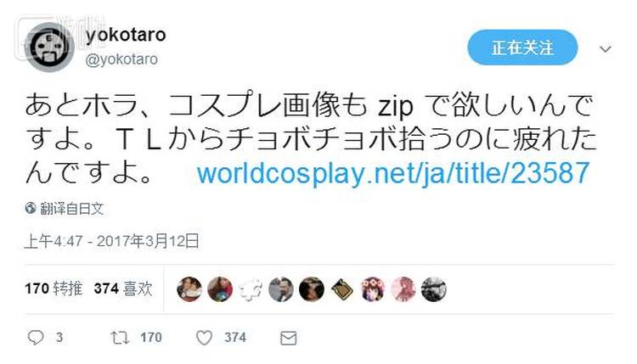
Task: Open yokotaro's profile avatar picture
Action: click(49, 47)
